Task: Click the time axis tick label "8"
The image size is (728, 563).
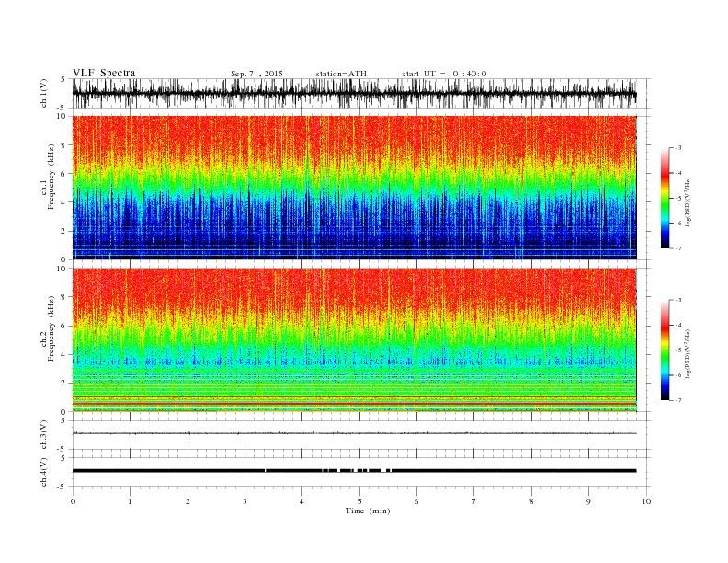Action: click(x=531, y=501)
